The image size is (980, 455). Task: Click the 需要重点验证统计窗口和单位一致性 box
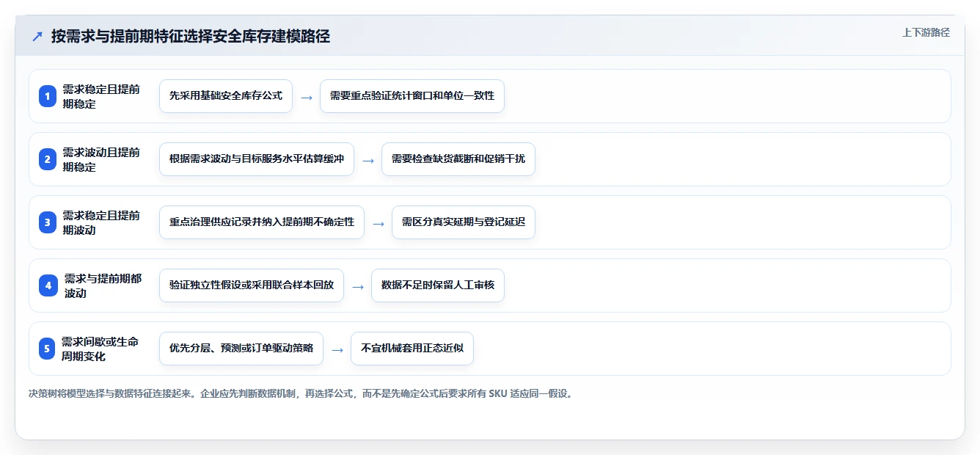point(412,96)
